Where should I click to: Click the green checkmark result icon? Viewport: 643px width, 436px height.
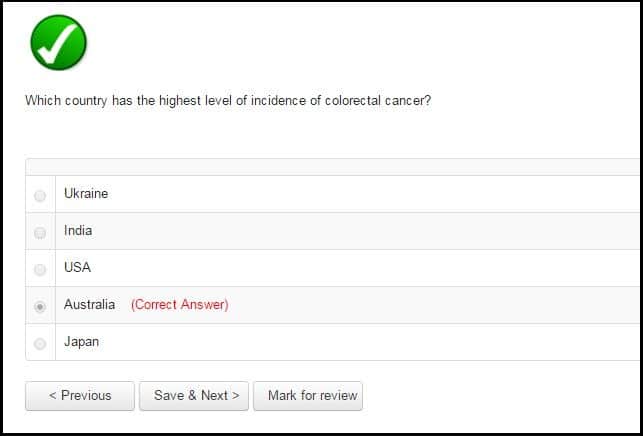(59, 42)
